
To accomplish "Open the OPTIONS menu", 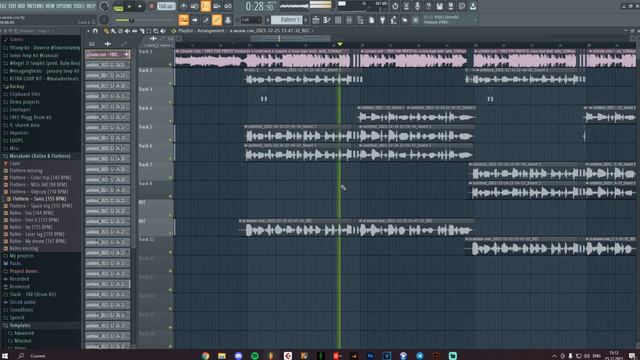I will pos(64,6).
